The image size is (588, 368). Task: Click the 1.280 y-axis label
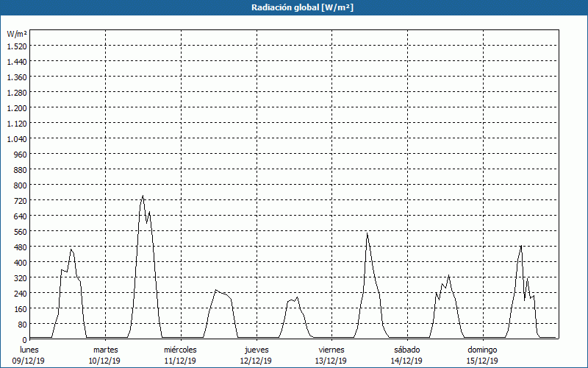(17, 93)
